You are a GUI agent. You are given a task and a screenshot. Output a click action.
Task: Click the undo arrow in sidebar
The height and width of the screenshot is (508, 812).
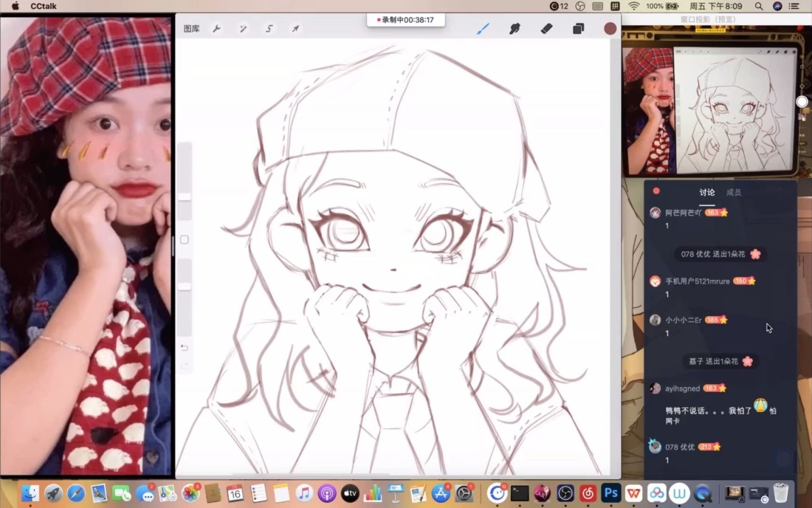coord(184,348)
